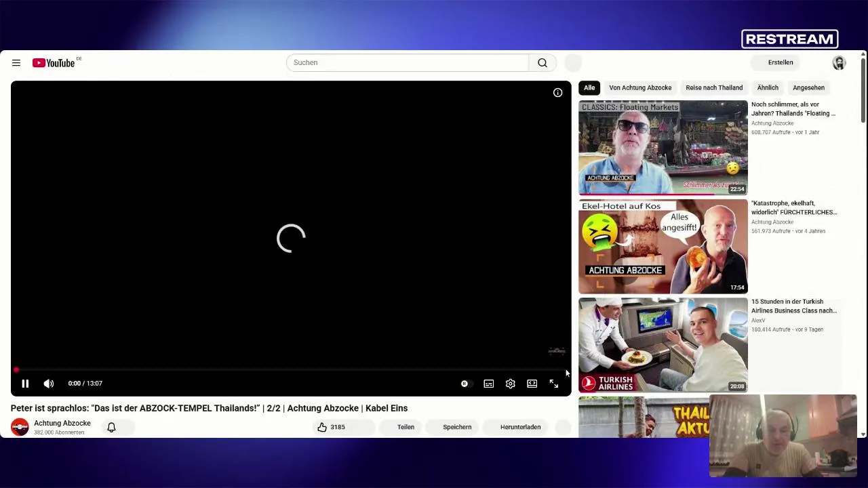
Task: Open Achtung Abzocke channel name link
Action: pos(62,423)
